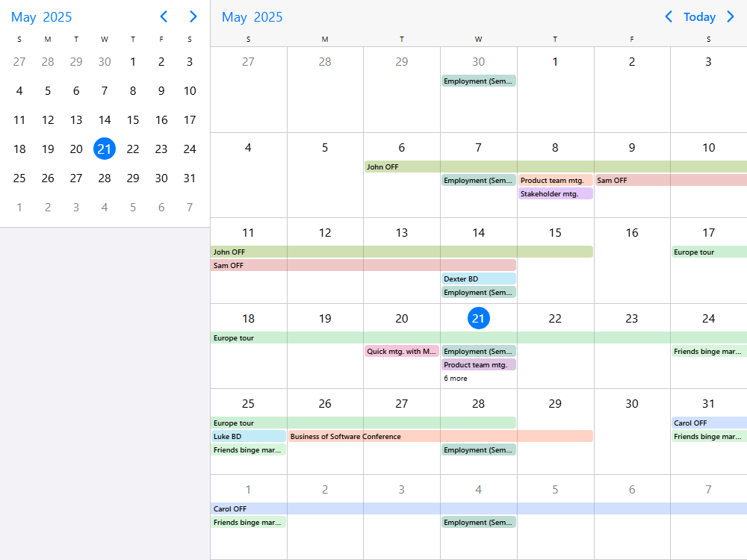
Task: Open Friends binge marathon event on May 24
Action: click(710, 351)
